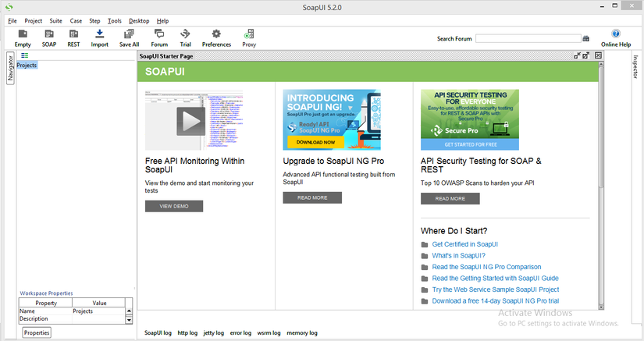Click the starter page scroll down arrow

601,307
